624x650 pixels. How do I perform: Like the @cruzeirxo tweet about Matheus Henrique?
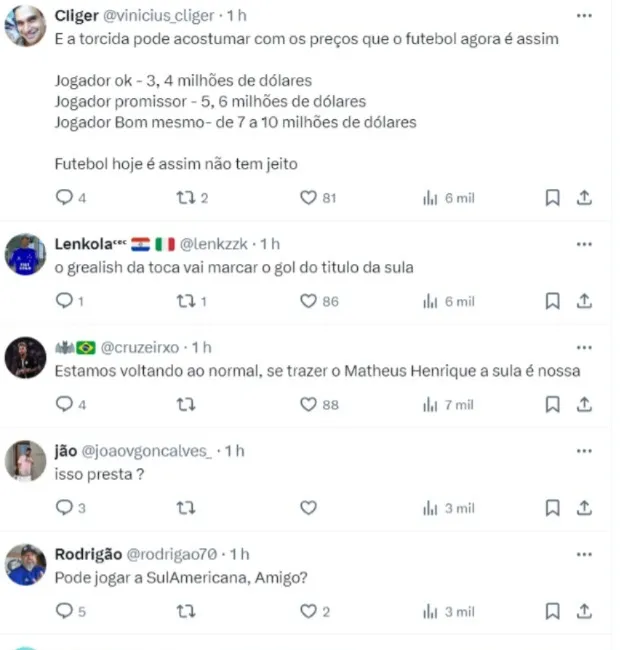308,404
